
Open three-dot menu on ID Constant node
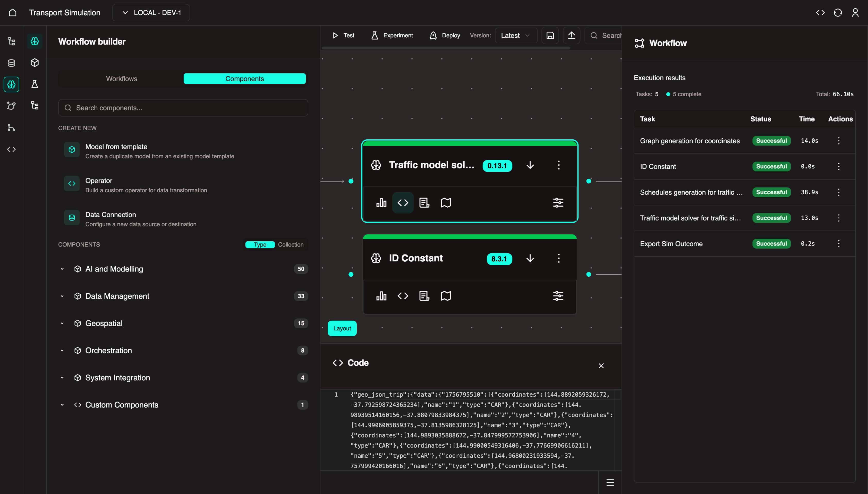pyautogui.click(x=558, y=259)
